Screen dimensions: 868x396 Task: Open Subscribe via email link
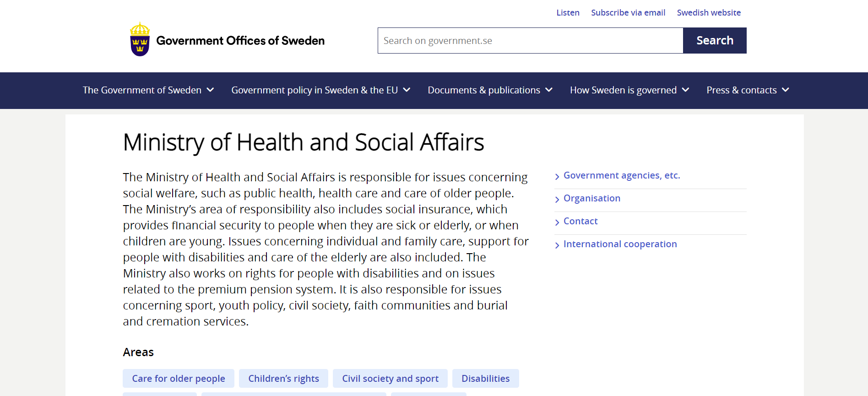628,13
